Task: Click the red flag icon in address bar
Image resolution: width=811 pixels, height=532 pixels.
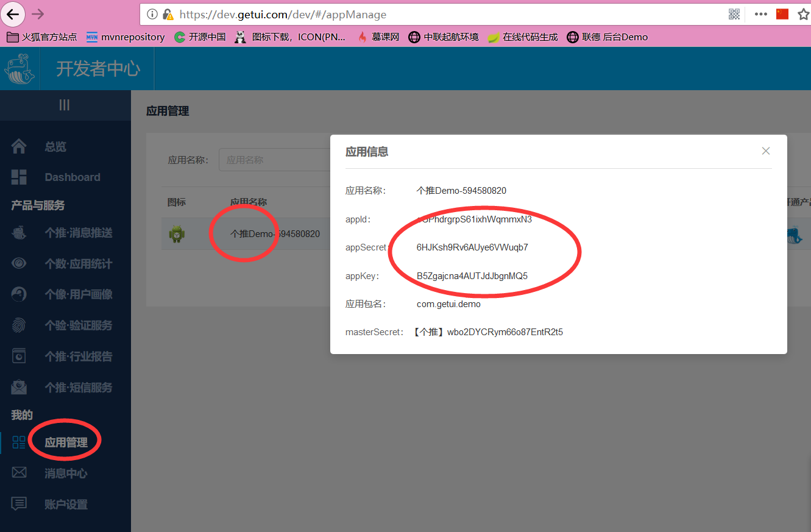Action: 782,14
